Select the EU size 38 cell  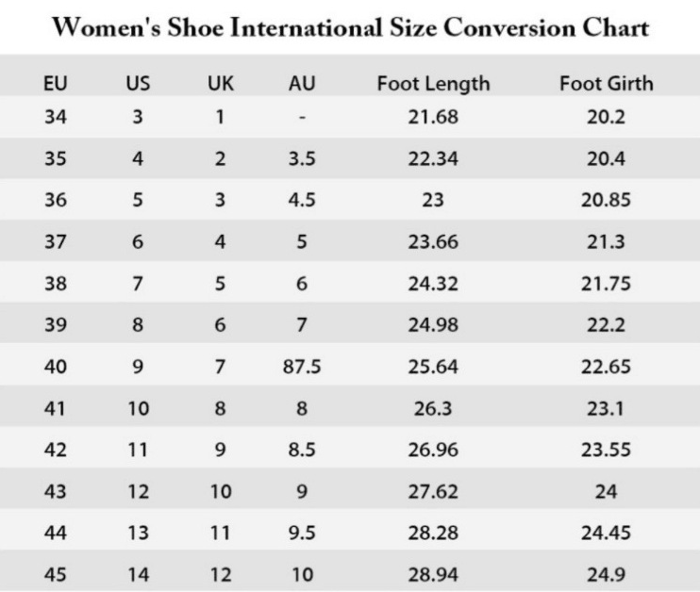coord(56,284)
